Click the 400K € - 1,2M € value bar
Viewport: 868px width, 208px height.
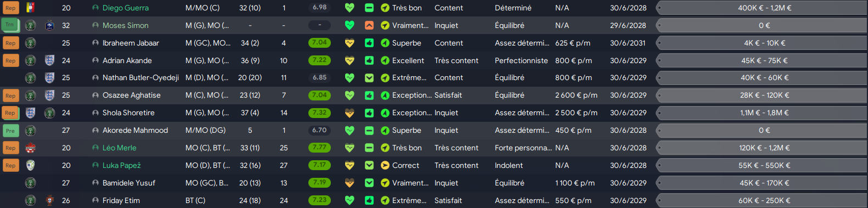click(762, 8)
